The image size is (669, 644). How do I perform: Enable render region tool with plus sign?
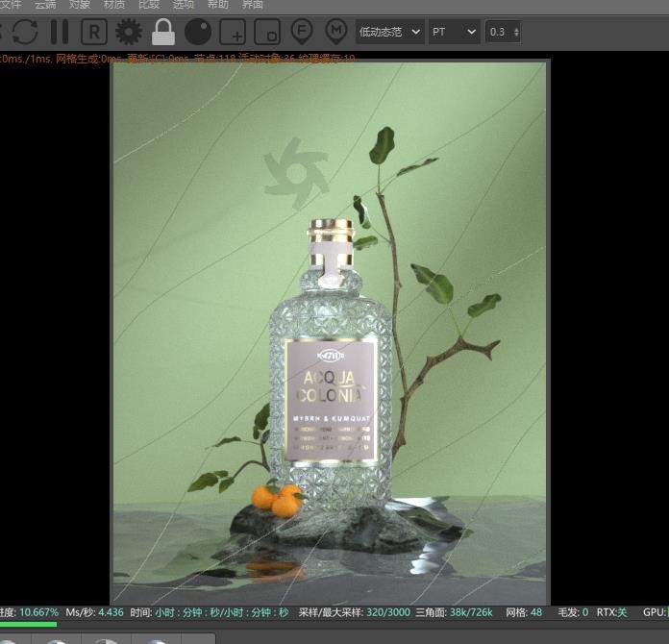click(x=233, y=32)
